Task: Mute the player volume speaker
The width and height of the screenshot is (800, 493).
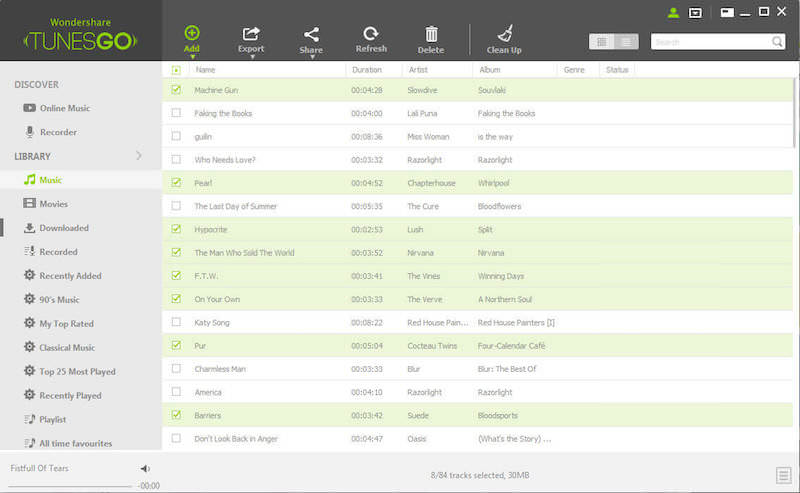Action: click(x=145, y=469)
